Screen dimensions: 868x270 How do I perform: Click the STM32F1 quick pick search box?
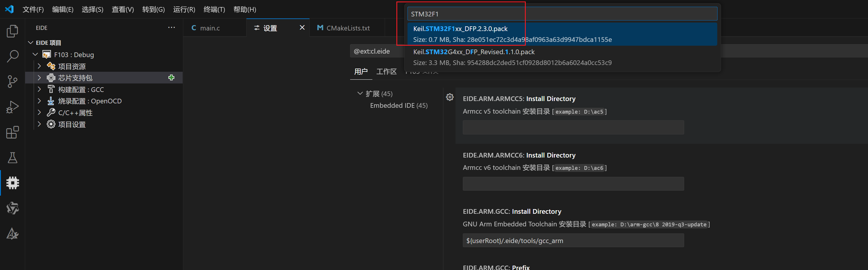(x=562, y=14)
